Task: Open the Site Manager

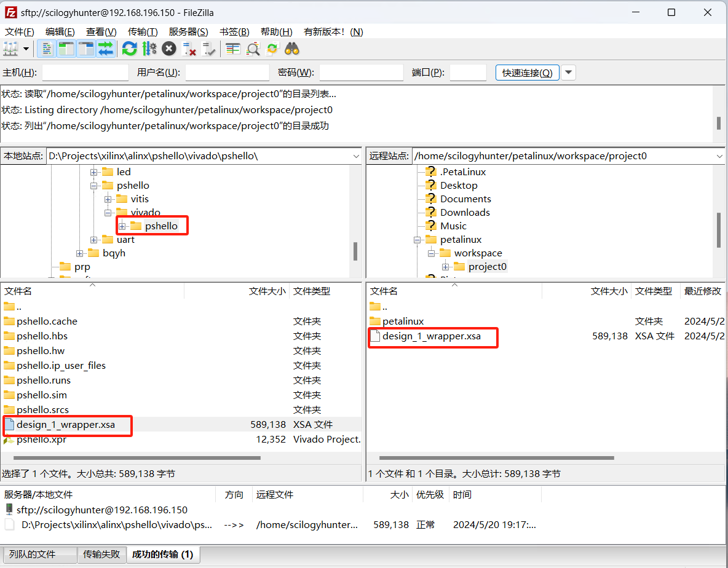Action: pyautogui.click(x=11, y=49)
